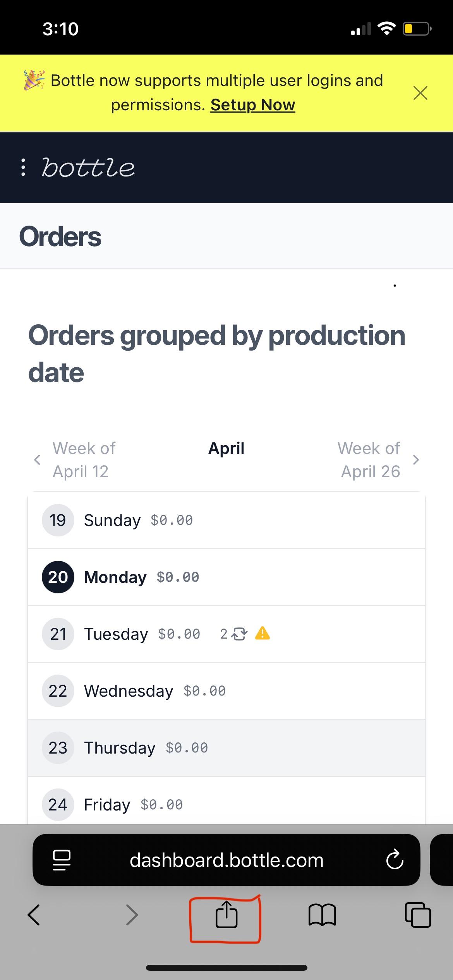Click the yellow warning icon on Tuesday
This screenshot has height=980, width=453.
pos(263,634)
